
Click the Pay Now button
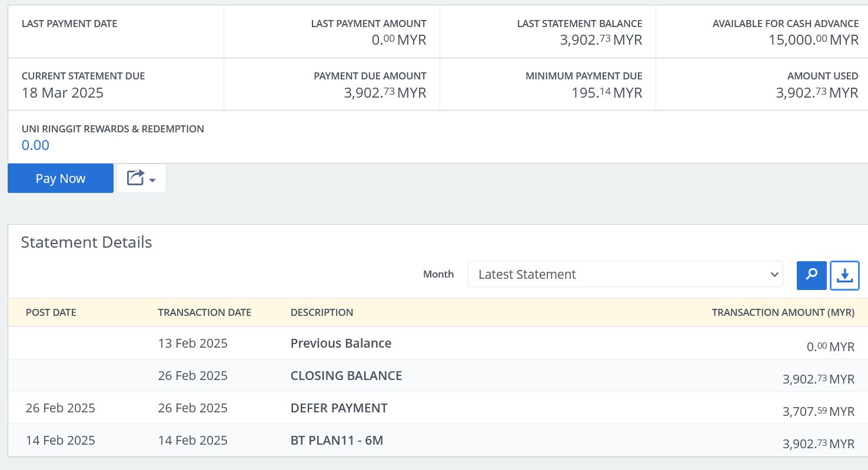61,178
